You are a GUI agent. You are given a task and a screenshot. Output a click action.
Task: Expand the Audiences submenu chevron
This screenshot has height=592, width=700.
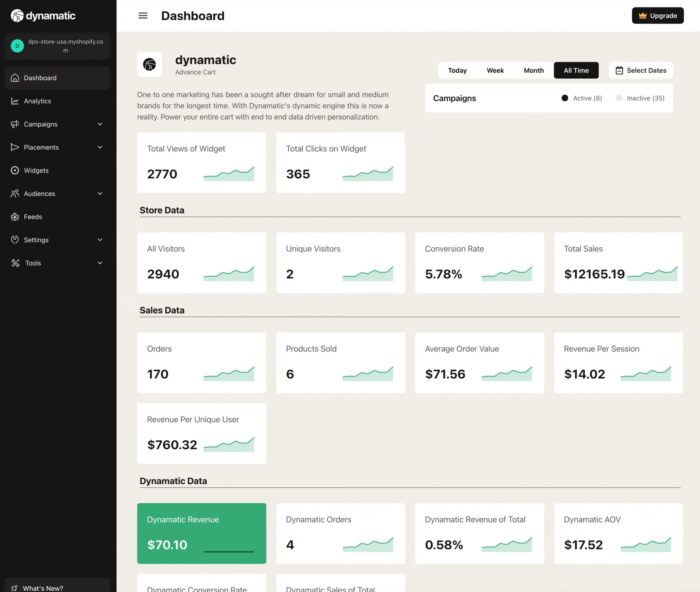[100, 193]
